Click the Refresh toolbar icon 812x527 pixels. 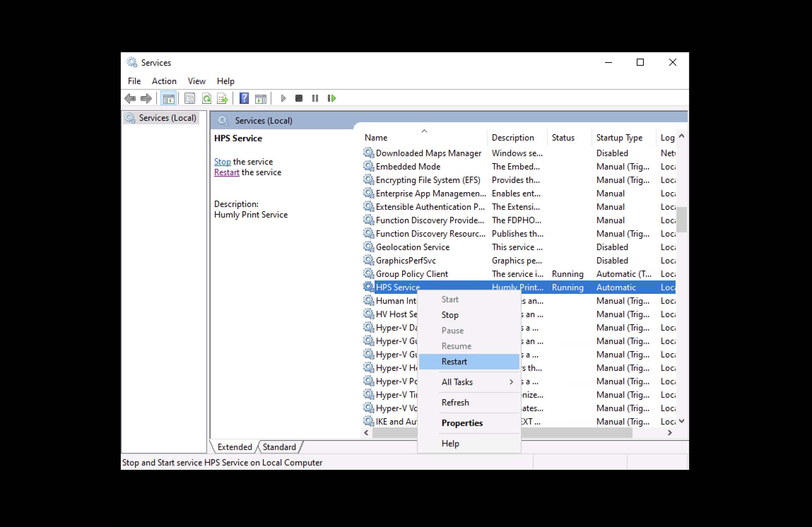[x=207, y=98]
